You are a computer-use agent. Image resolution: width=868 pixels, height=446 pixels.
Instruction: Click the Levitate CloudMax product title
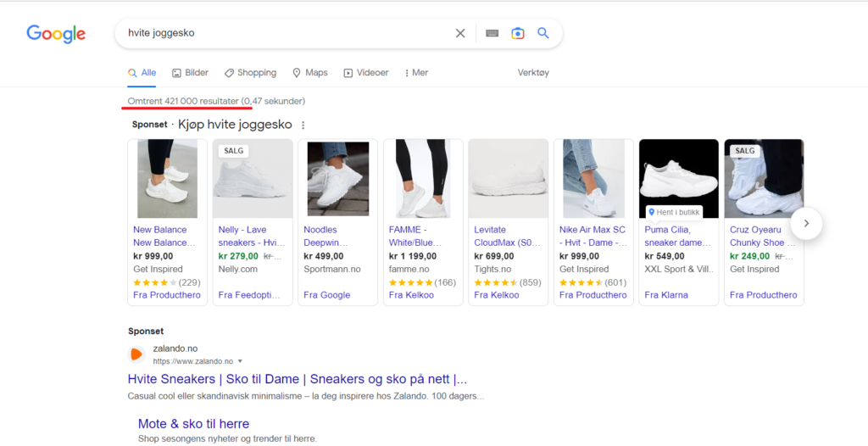click(x=507, y=236)
